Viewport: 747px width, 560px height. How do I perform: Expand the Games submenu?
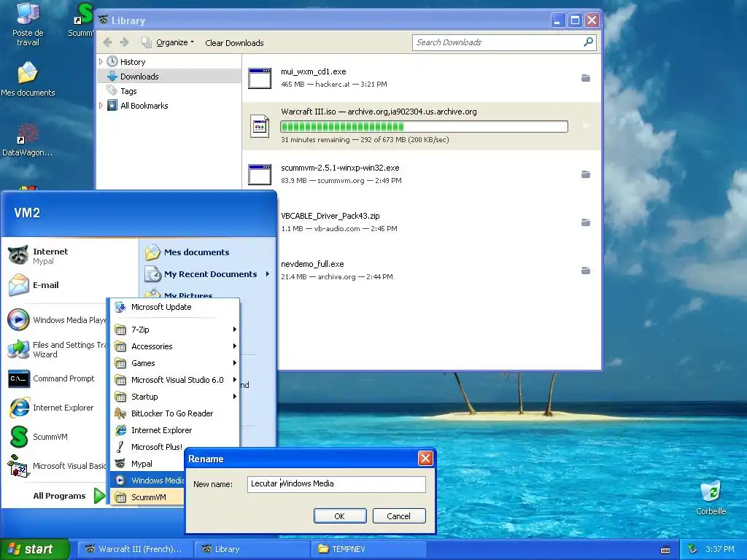tap(175, 363)
